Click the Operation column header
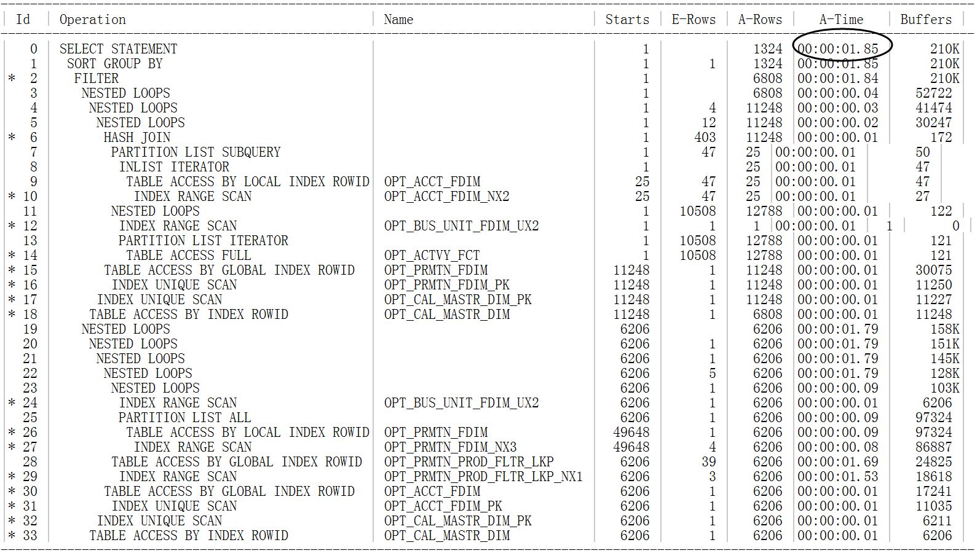This screenshot has height=553, width=980. [x=92, y=20]
